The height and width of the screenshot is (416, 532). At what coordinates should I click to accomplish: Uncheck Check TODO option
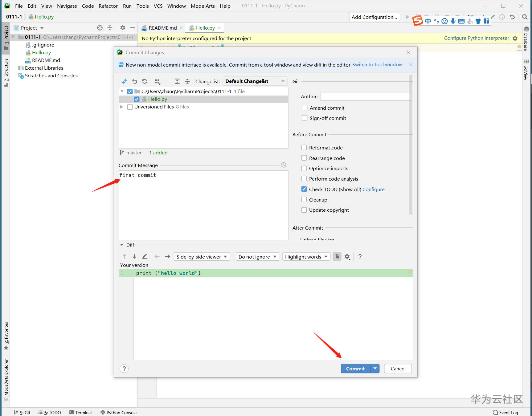coord(304,189)
